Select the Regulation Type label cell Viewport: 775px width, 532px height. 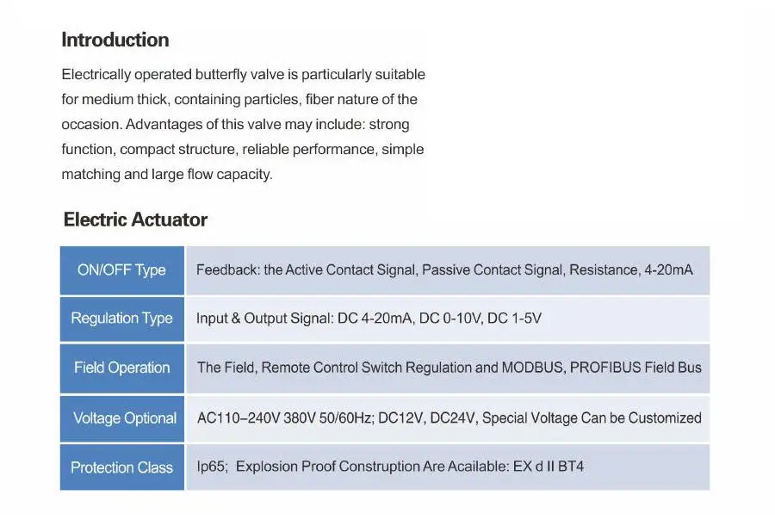click(122, 319)
